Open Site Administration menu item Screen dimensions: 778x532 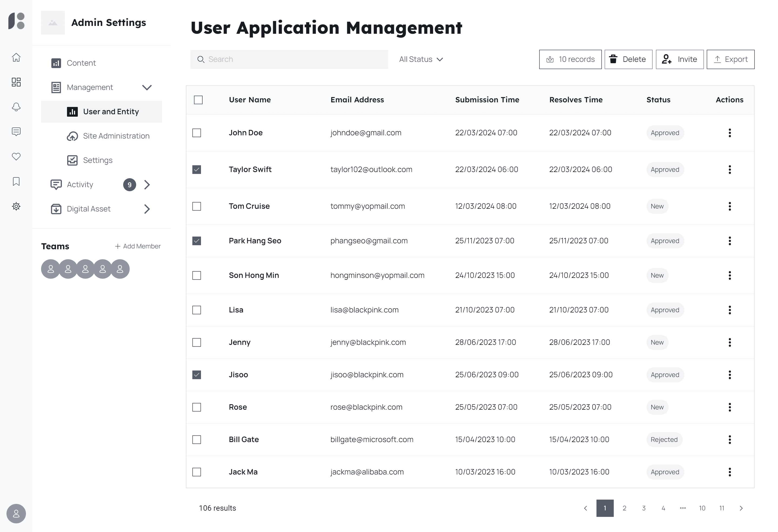click(108, 136)
